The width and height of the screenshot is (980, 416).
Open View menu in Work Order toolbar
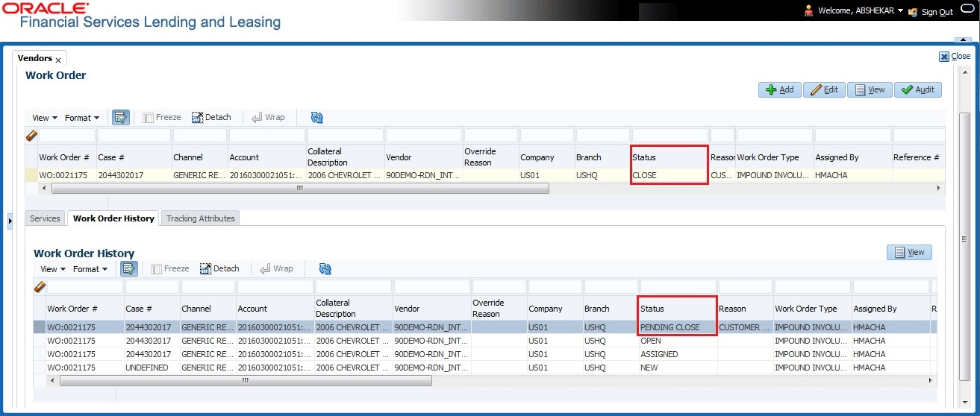click(x=45, y=118)
